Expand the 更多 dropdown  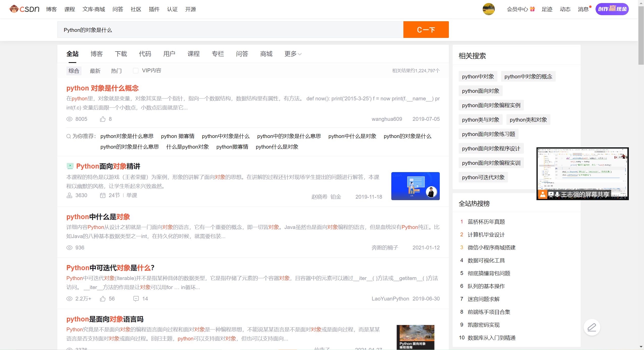(x=293, y=54)
